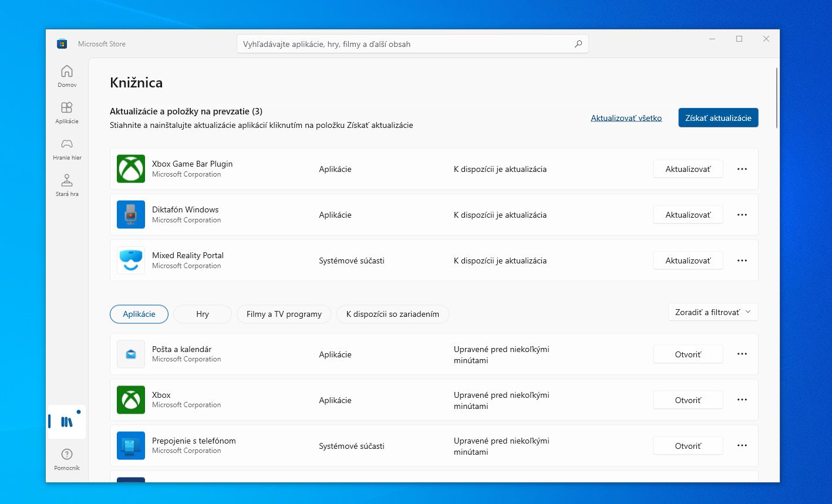Open Prepojenie s telefónom with Otvoriť
832x504 pixels.
click(688, 446)
